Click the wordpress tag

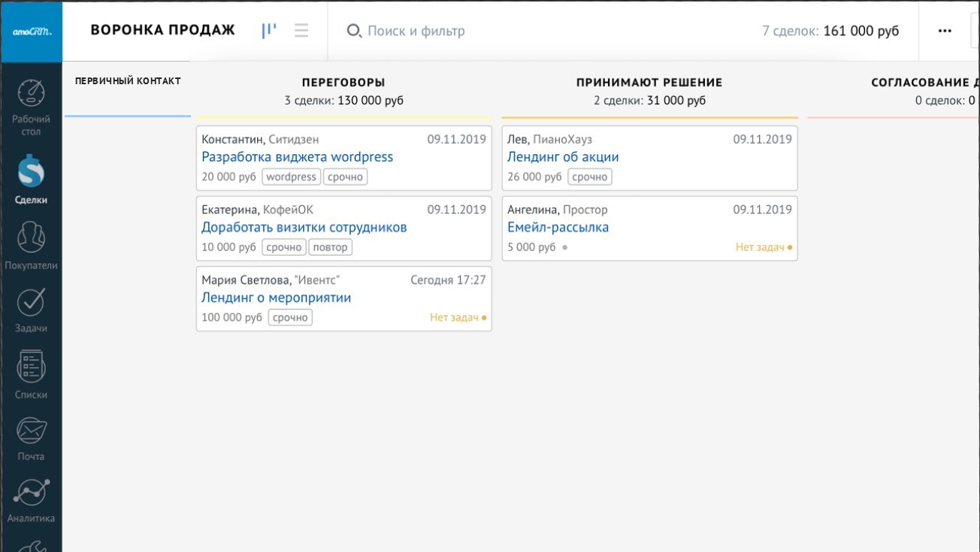tap(291, 177)
